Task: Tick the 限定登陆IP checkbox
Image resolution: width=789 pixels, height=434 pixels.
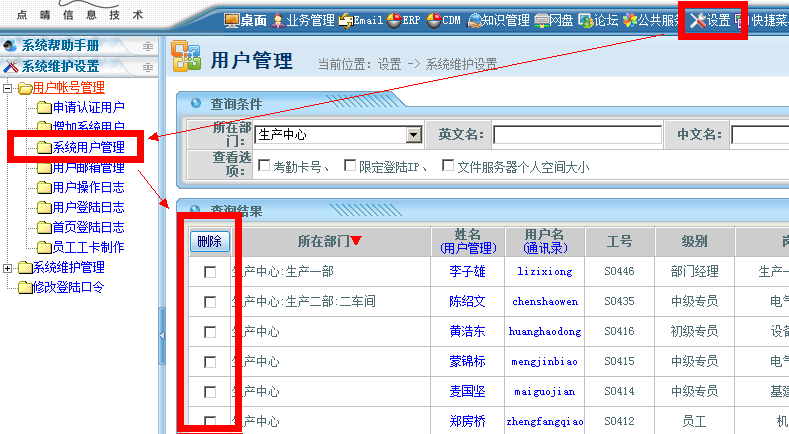Action: click(x=349, y=167)
